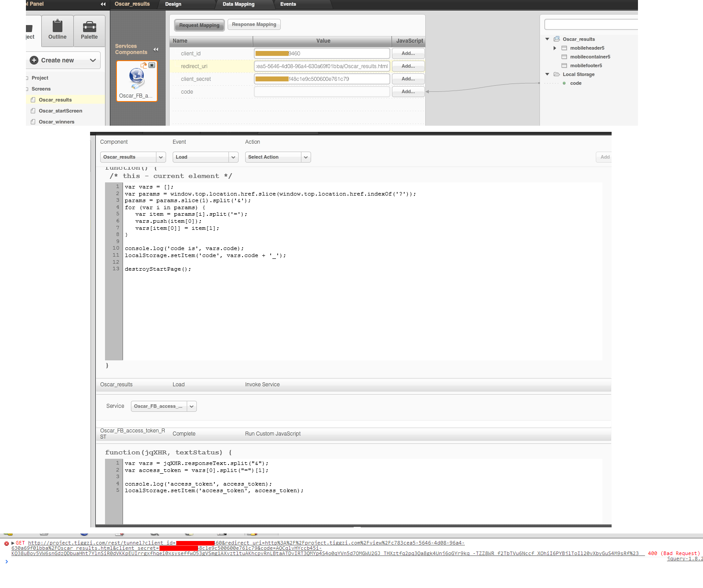This screenshot has height=588, width=703.
Task: Select the code item under Local Storage
Action: point(576,83)
